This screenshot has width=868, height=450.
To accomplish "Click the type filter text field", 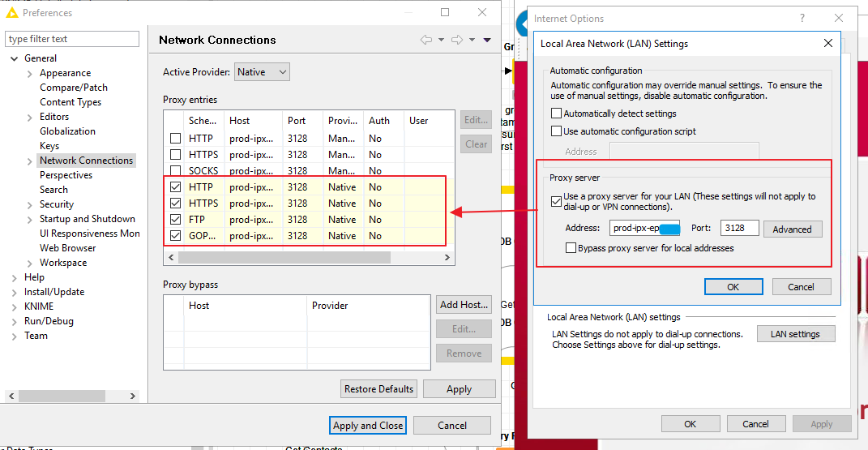I will [x=71, y=39].
